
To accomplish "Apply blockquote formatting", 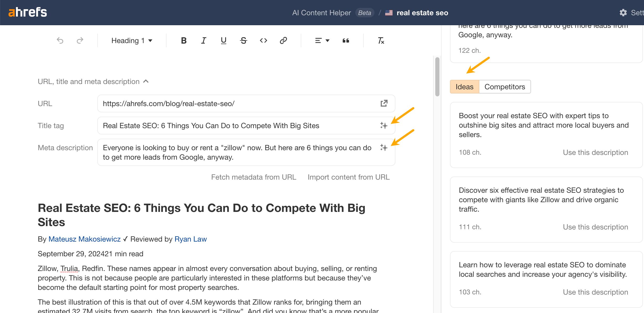I will point(346,40).
